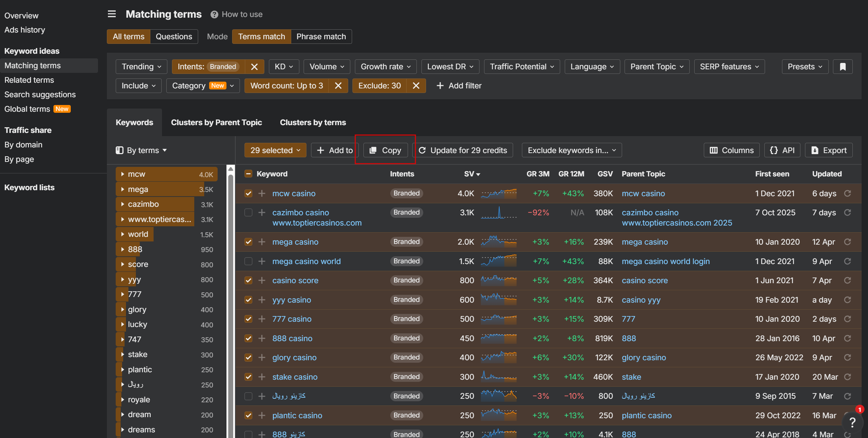Remove the Exclude: 30 filter
The image size is (868, 438).
coord(416,86)
